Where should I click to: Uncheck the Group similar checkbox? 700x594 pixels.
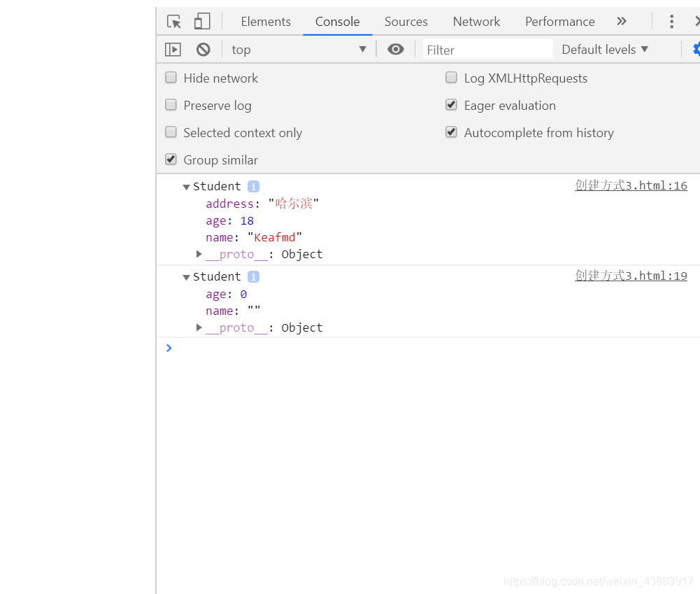(171, 160)
